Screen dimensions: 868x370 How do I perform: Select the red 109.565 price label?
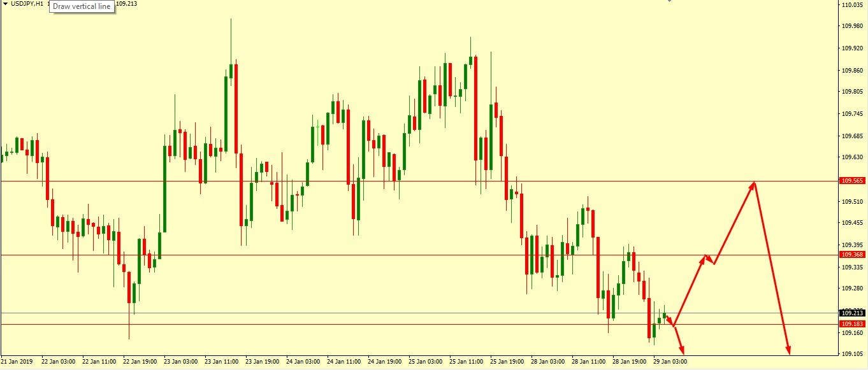click(853, 181)
